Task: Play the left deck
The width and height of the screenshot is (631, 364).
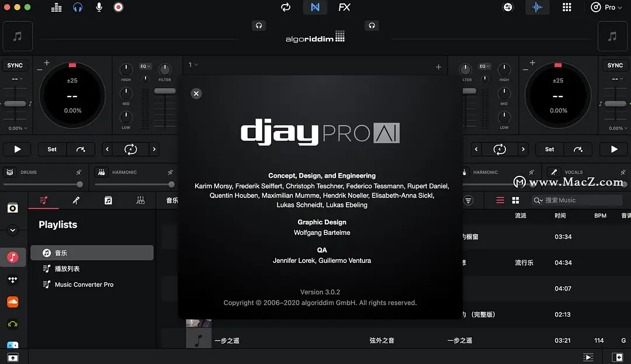Action: [18, 149]
